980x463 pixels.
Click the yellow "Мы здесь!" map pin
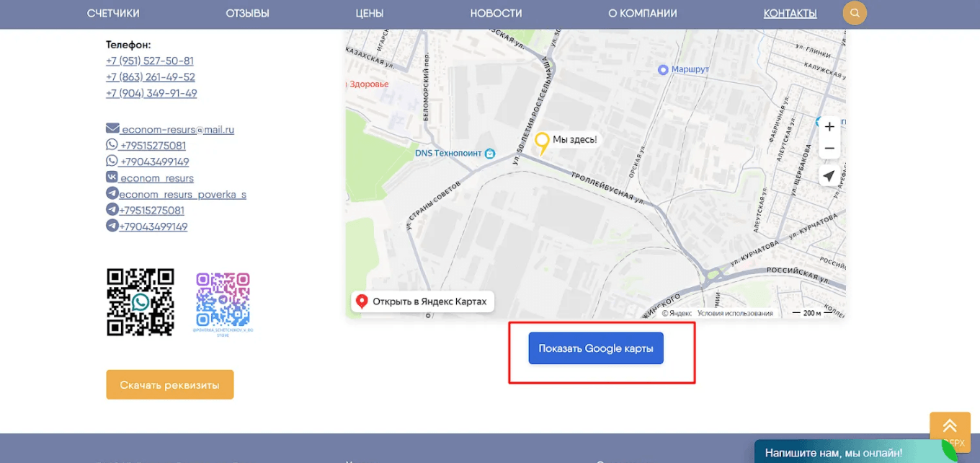[x=541, y=144]
